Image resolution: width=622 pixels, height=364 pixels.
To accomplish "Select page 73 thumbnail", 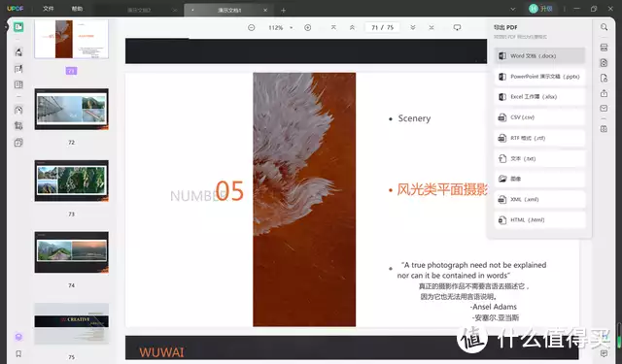I will [x=71, y=181].
